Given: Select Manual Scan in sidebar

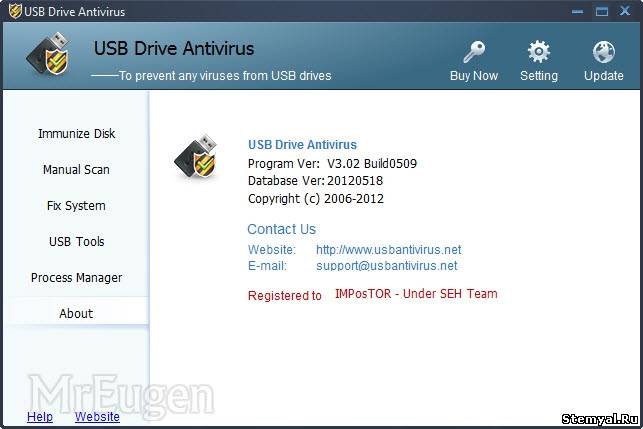Looking at the screenshot, I should (76, 169).
